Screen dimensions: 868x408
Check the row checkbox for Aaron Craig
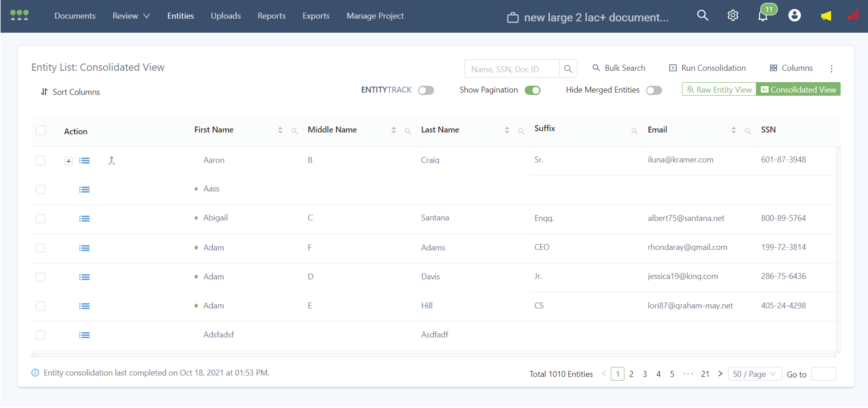point(40,161)
